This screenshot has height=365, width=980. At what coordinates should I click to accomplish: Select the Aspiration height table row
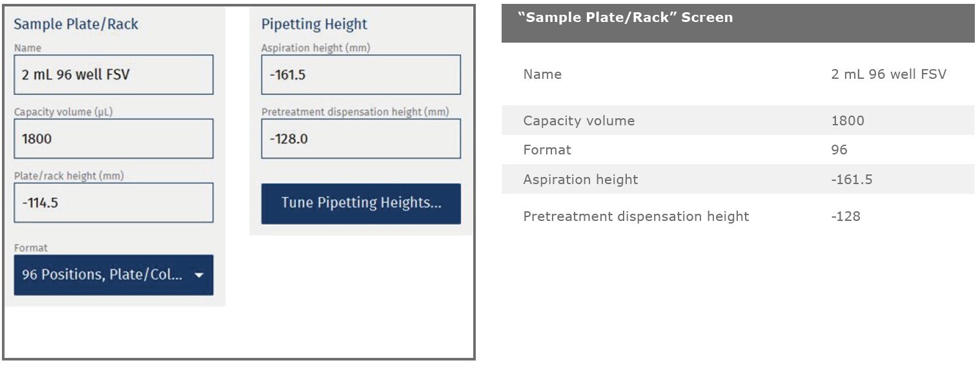737,180
